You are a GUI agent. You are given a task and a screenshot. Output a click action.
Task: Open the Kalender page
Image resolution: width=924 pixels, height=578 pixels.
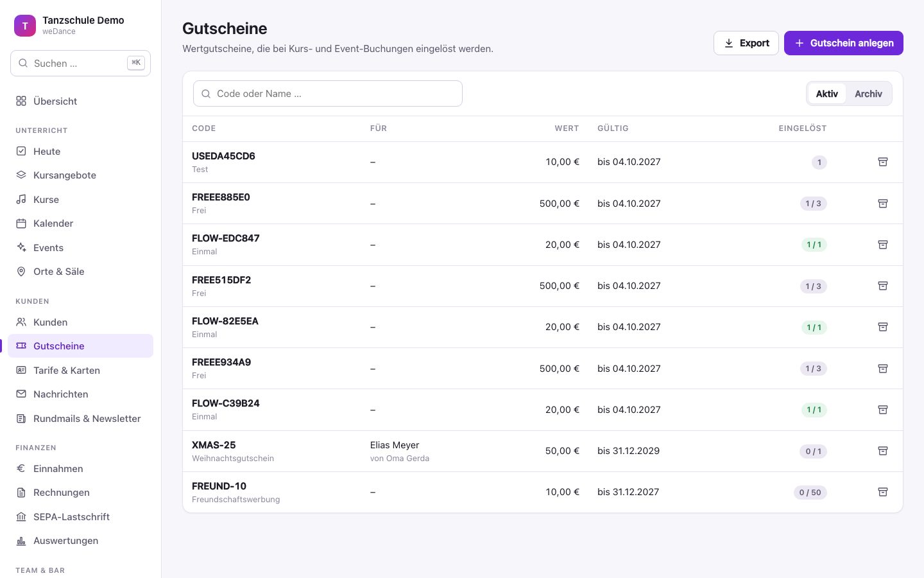(80, 223)
